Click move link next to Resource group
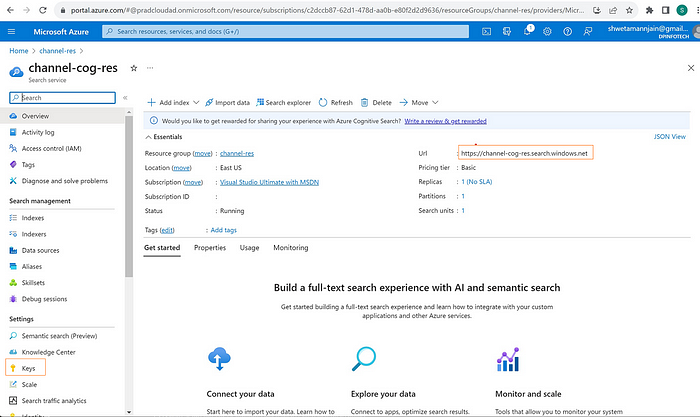This screenshot has height=417, width=700. coord(203,154)
